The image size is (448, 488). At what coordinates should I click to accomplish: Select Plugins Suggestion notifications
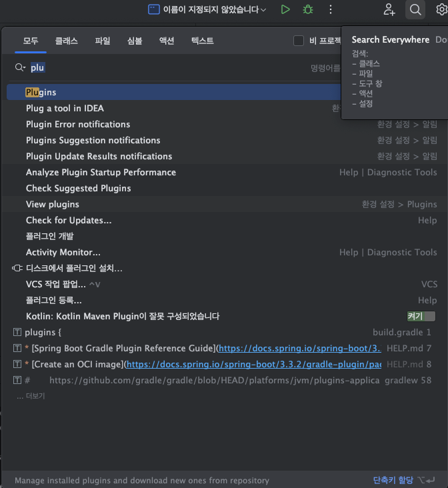click(223, 140)
